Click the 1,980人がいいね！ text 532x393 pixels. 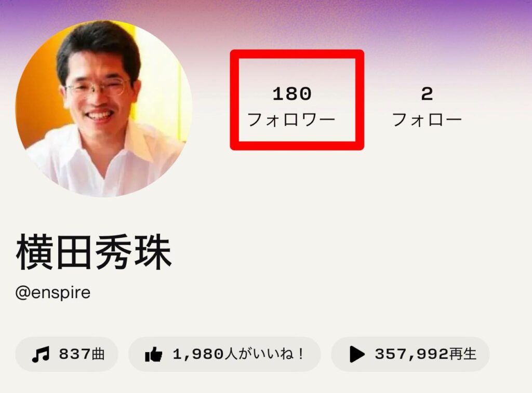point(238,355)
